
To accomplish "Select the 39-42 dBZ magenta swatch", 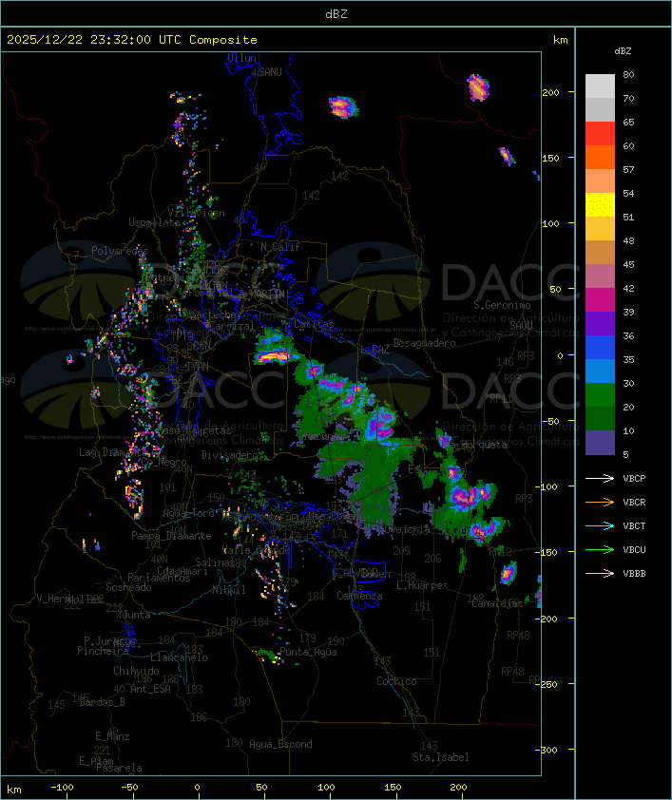I will click(x=600, y=300).
